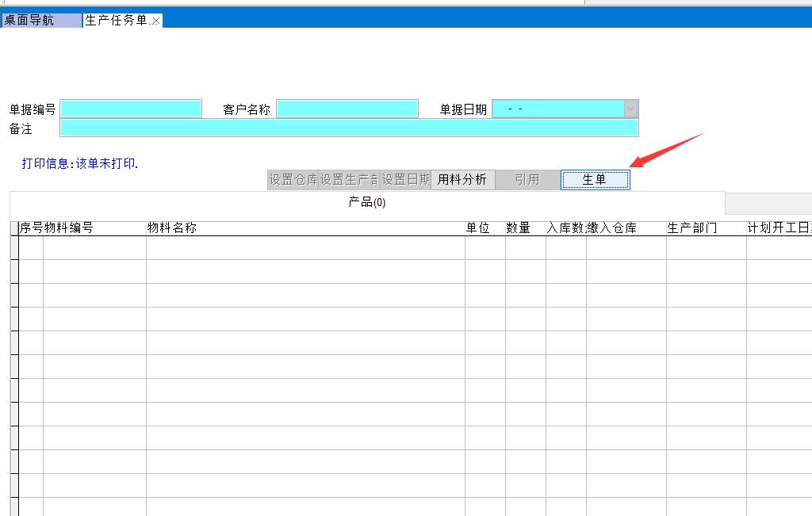The image size is (812, 516).
Task: Click the 单据编号 input field
Action: 131,109
